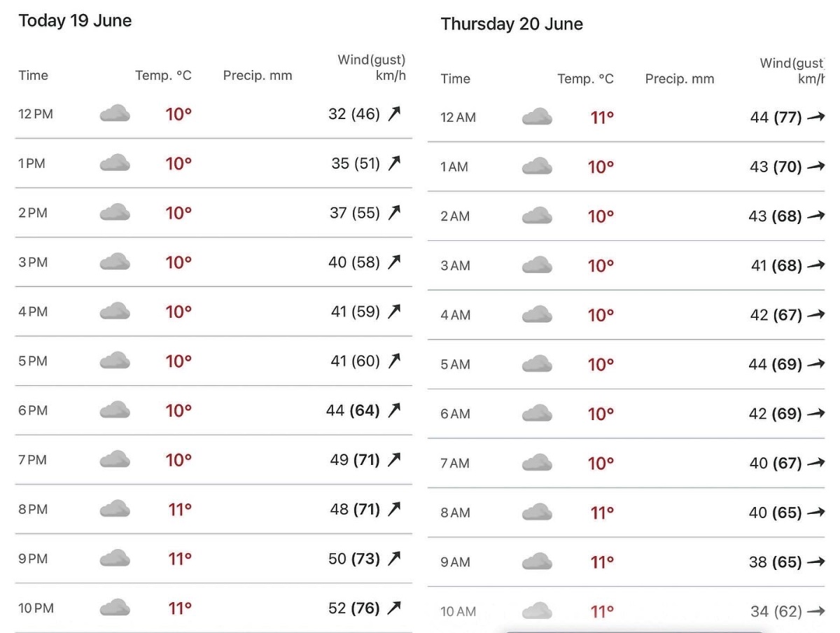Click the Temp. °C column header on Today
The image size is (840, 633).
tap(163, 76)
